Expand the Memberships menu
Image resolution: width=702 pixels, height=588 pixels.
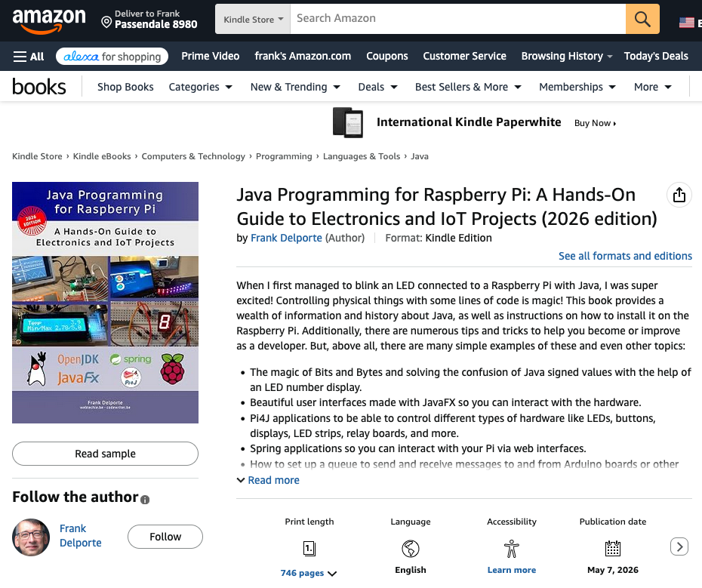(577, 87)
